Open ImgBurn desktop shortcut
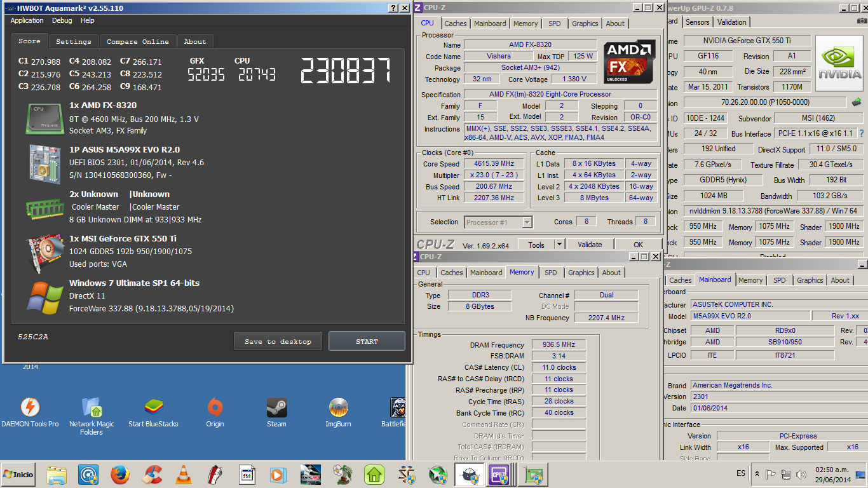Screen dimensions: 868x488 tap(338, 412)
